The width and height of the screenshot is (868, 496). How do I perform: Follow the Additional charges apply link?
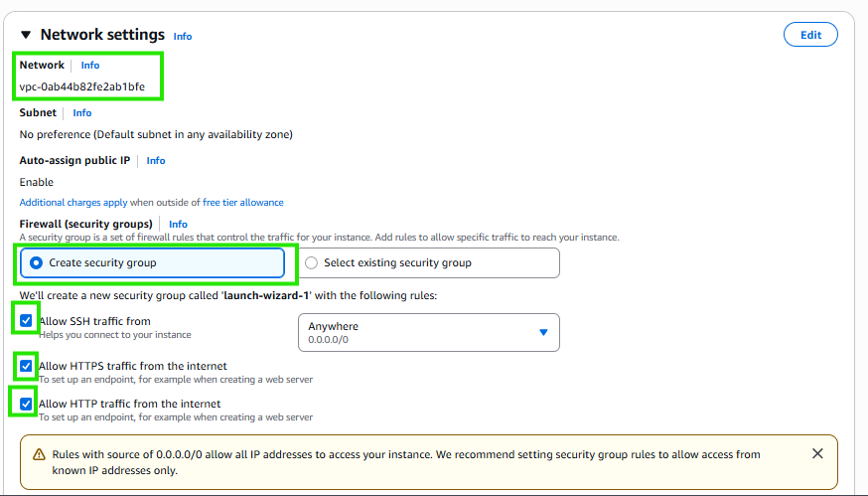[73, 203]
